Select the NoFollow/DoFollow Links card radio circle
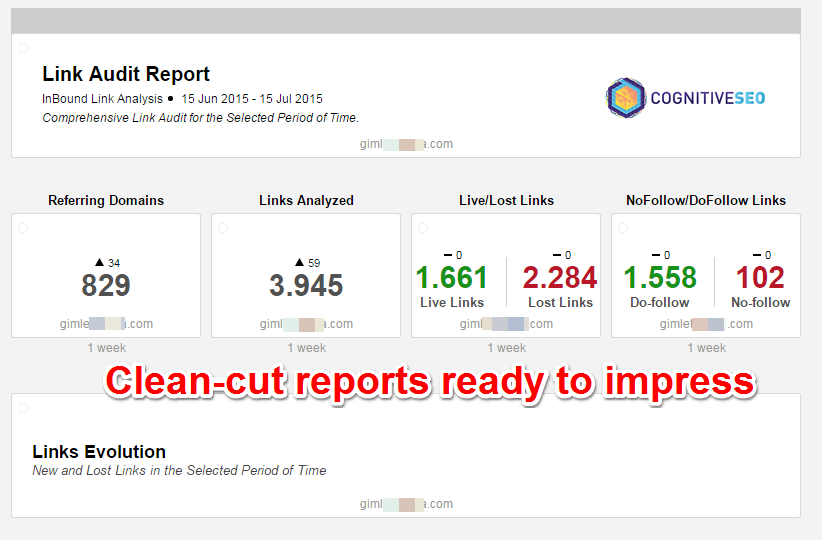Image resolution: width=822 pixels, height=540 pixels. 623,228
